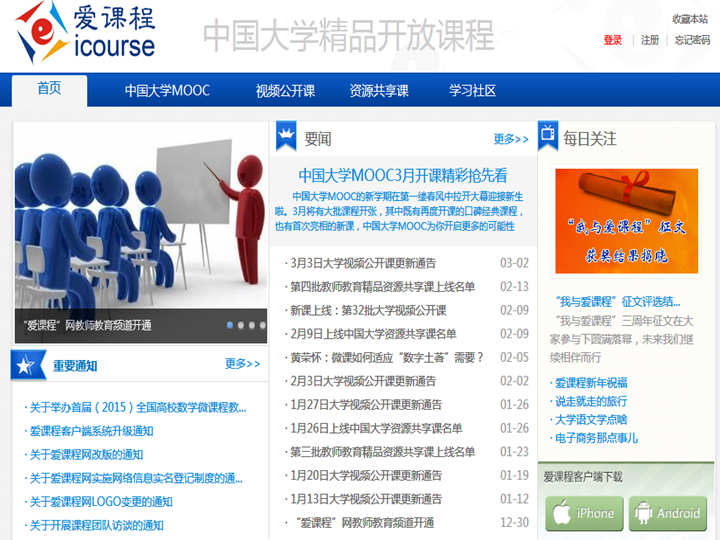Open the 忘记密码 link
The height and width of the screenshot is (540, 720).
[x=692, y=40]
